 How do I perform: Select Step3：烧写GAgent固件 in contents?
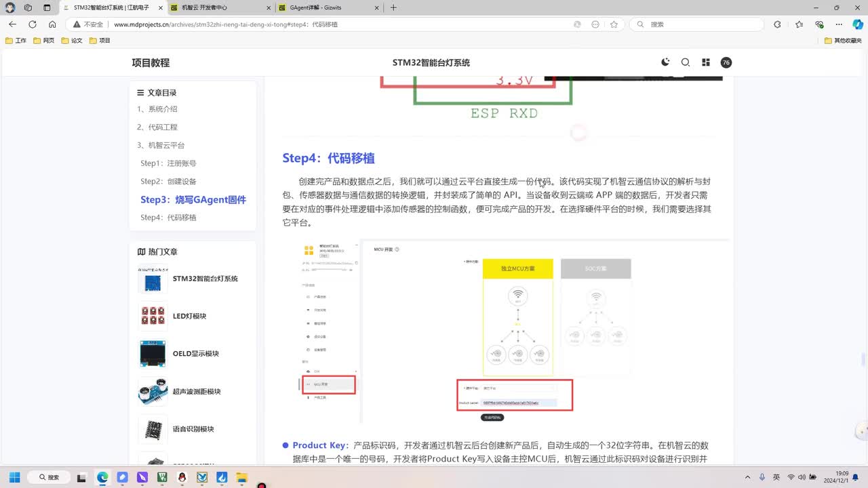193,199
